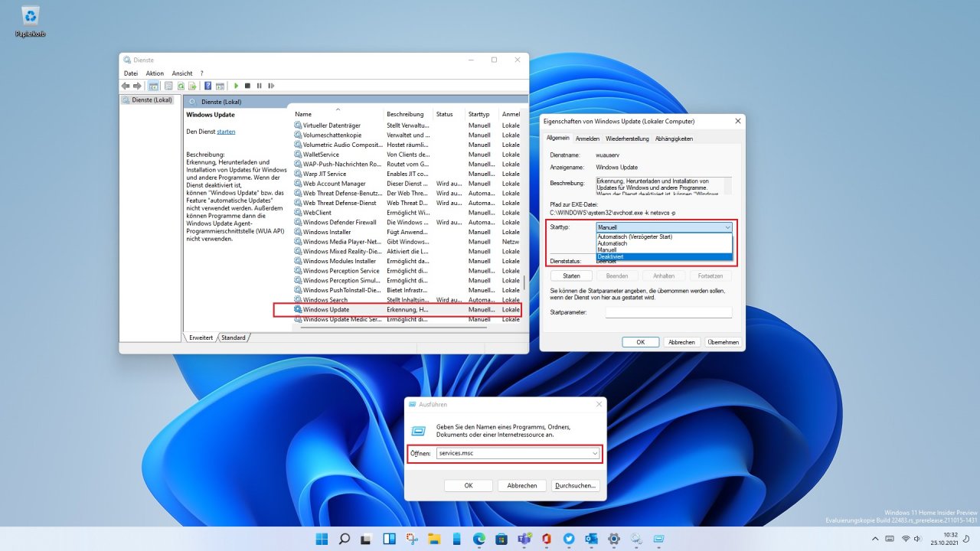Click OK in the Ausführen dialog
This screenshot has height=551, width=980.
[469, 485]
